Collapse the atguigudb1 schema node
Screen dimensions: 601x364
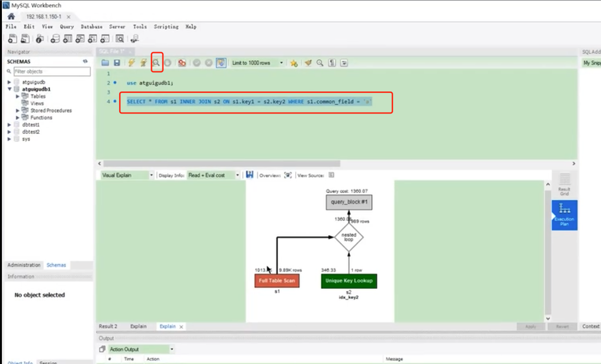[x=9, y=89]
